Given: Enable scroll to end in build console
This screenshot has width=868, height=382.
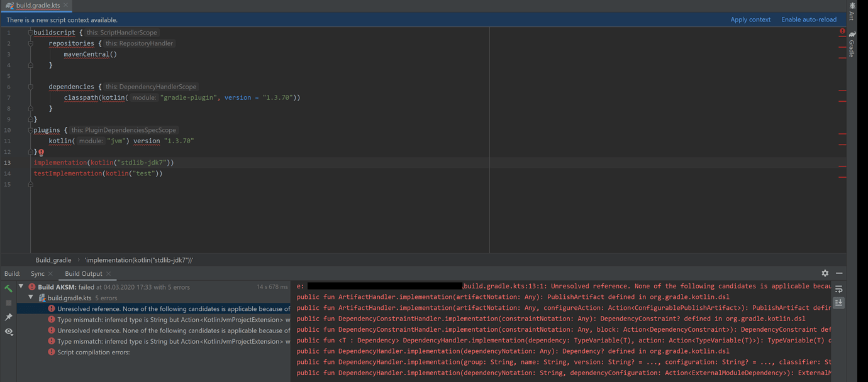Looking at the screenshot, I should (x=838, y=303).
